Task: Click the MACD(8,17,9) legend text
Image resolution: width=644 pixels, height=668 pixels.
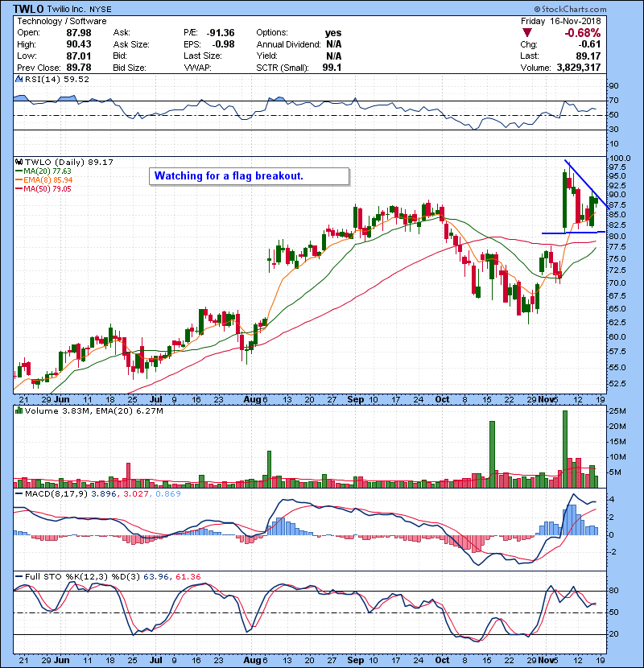Action: point(103,494)
